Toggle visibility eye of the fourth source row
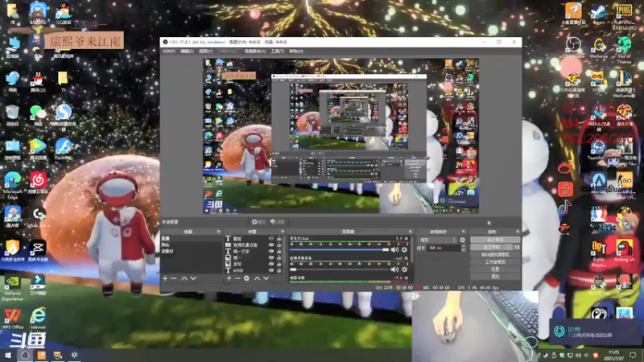This screenshot has height=362, width=644. click(x=271, y=257)
